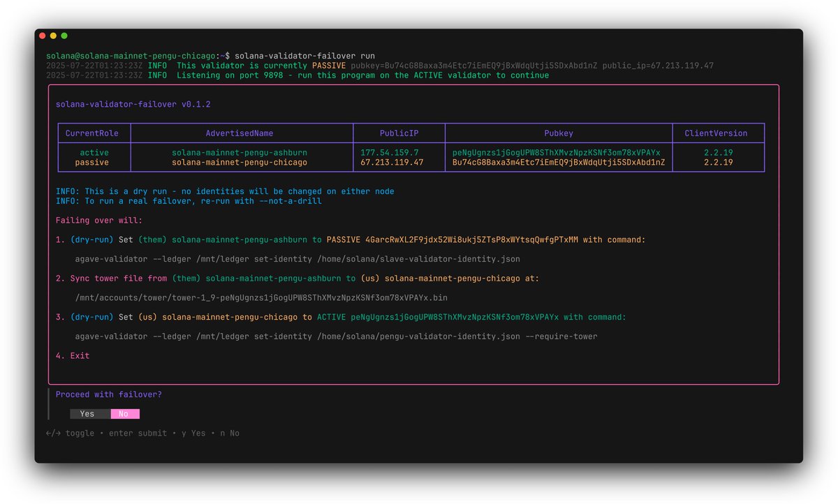Image resolution: width=838 pixels, height=504 pixels.
Task: Click step '4. Exit'
Action: tap(73, 356)
